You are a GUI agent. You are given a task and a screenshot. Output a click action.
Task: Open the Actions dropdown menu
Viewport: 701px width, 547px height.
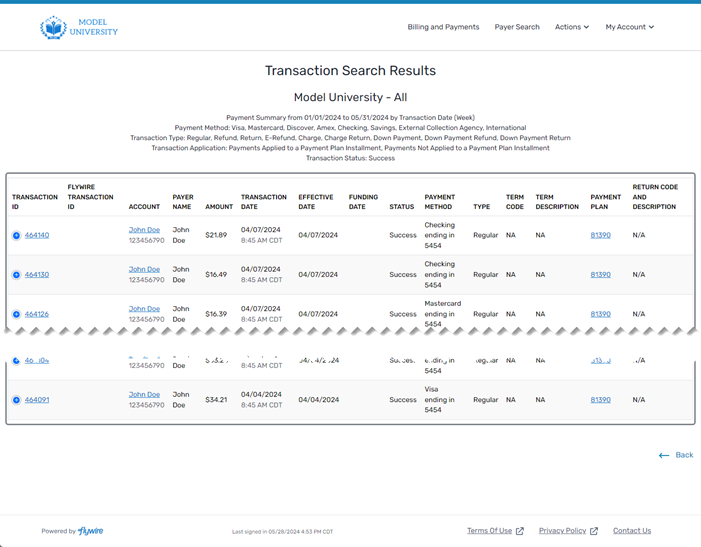572,27
